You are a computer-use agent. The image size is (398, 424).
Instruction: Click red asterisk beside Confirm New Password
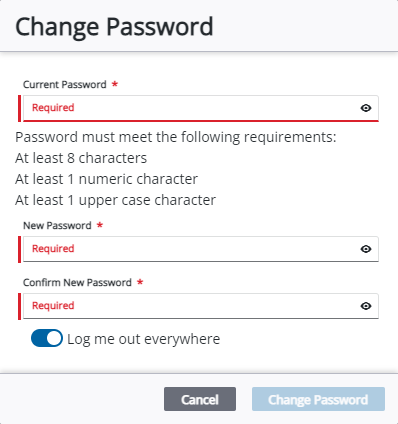140,282
